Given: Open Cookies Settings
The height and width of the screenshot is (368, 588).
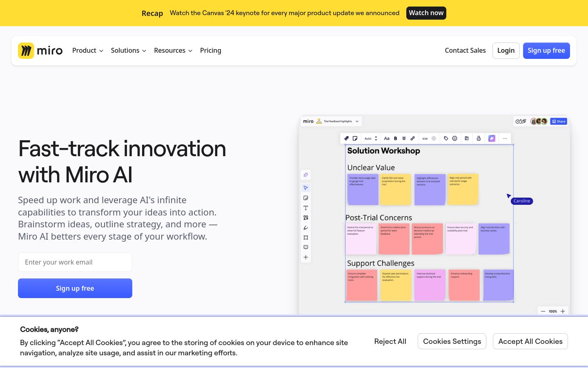Looking at the screenshot, I should 452,341.
